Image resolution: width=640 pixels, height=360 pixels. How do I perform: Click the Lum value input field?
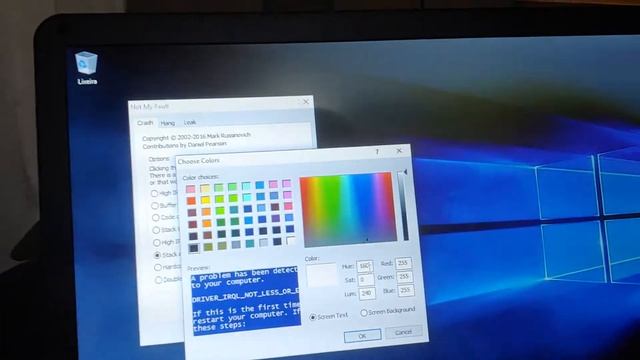[x=367, y=293]
